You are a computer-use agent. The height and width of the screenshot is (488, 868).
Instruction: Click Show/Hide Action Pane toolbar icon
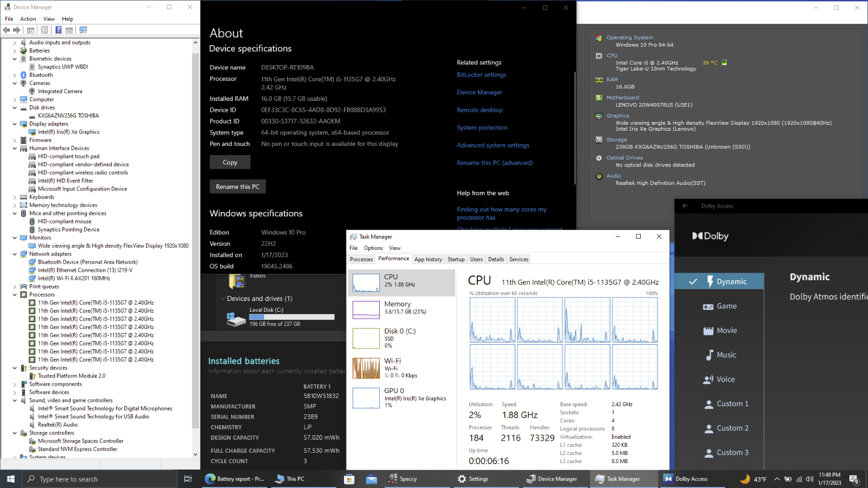coord(69,30)
